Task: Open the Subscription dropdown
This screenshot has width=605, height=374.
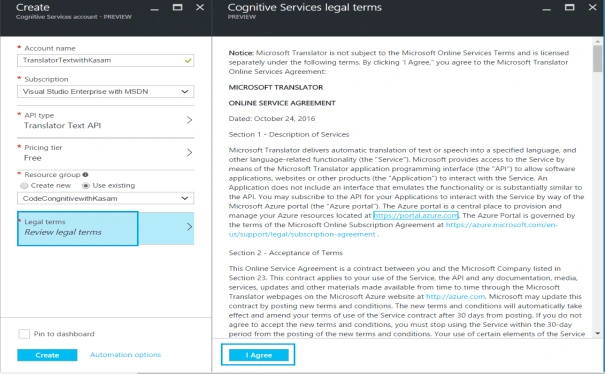Action: (105, 91)
